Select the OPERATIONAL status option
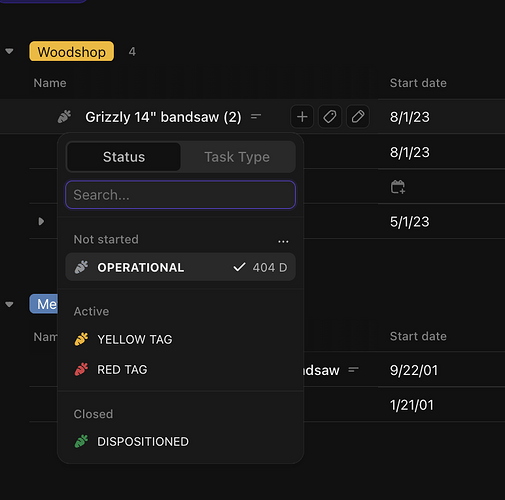Image resolution: width=505 pixels, height=500 pixels. (180, 267)
